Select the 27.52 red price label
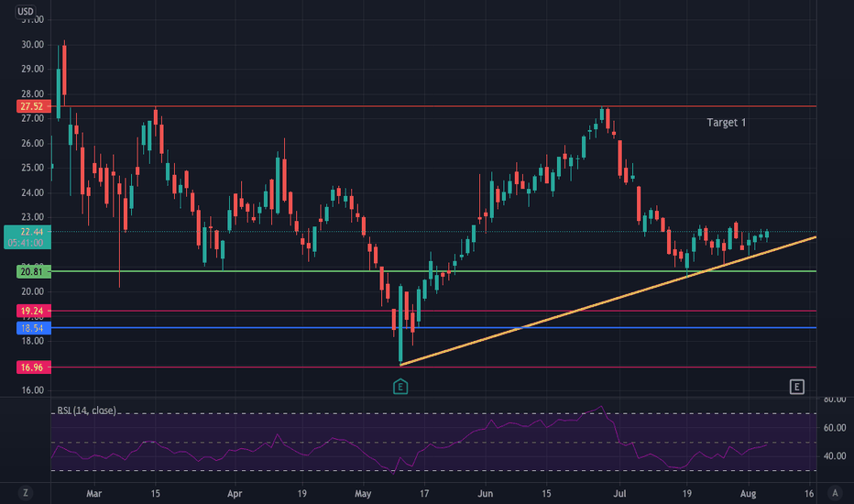 (x=33, y=106)
